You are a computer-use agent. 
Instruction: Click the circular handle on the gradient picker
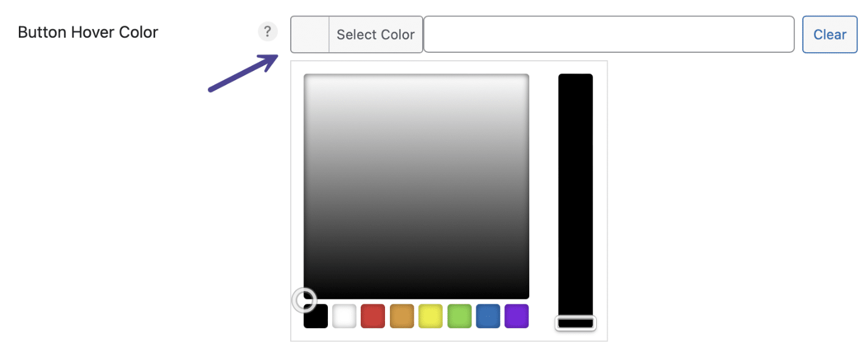coord(305,300)
